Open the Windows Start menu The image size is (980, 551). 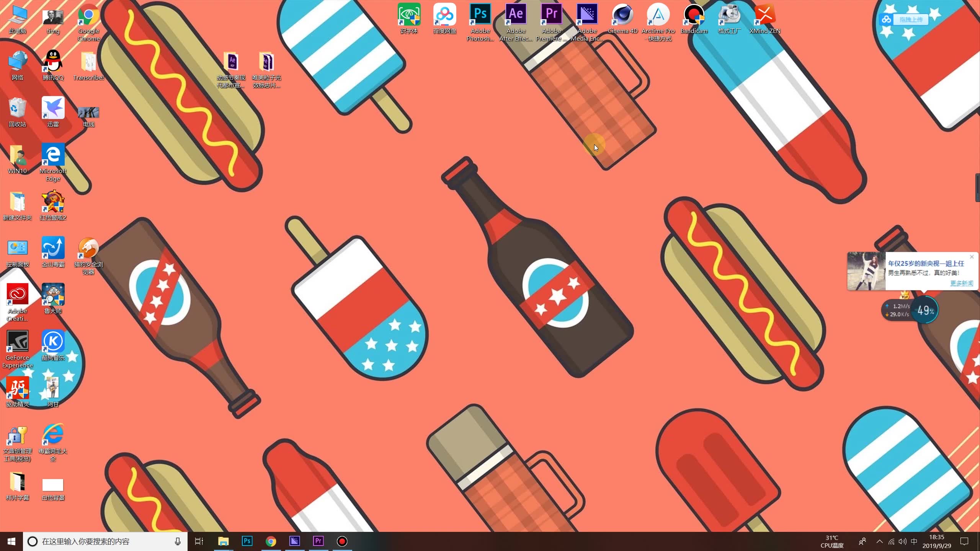[11, 541]
